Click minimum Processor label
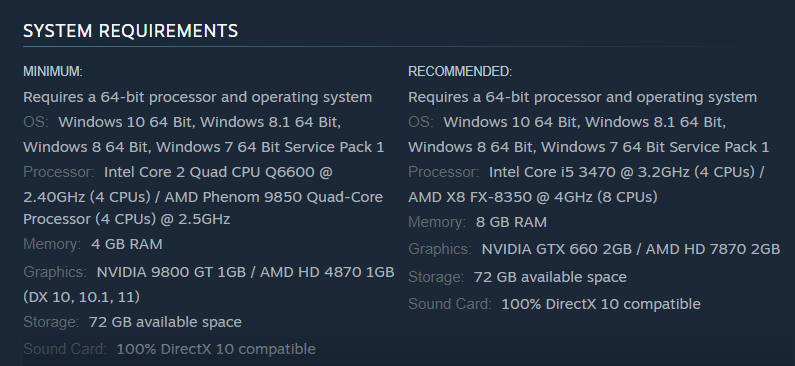 [58, 172]
